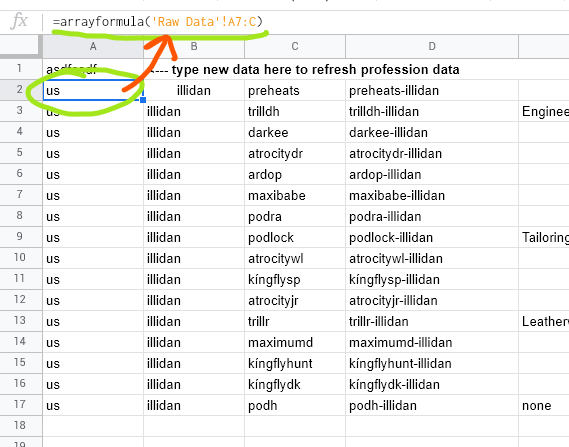Select the column A header
This screenshot has width=569, height=447.
click(93, 46)
